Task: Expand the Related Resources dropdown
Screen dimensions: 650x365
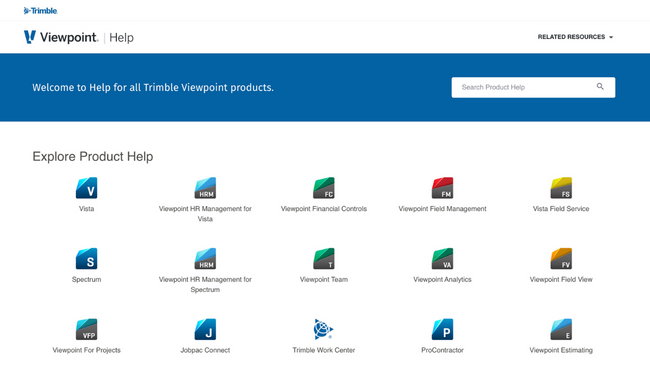Action: coord(575,37)
